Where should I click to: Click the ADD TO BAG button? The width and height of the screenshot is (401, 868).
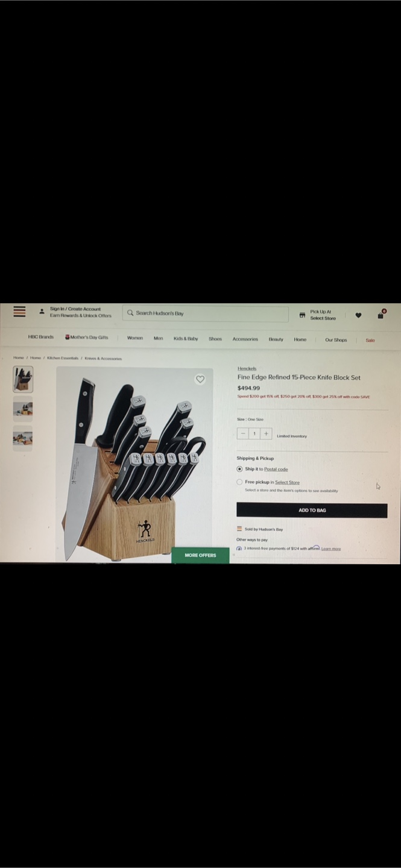tap(312, 510)
